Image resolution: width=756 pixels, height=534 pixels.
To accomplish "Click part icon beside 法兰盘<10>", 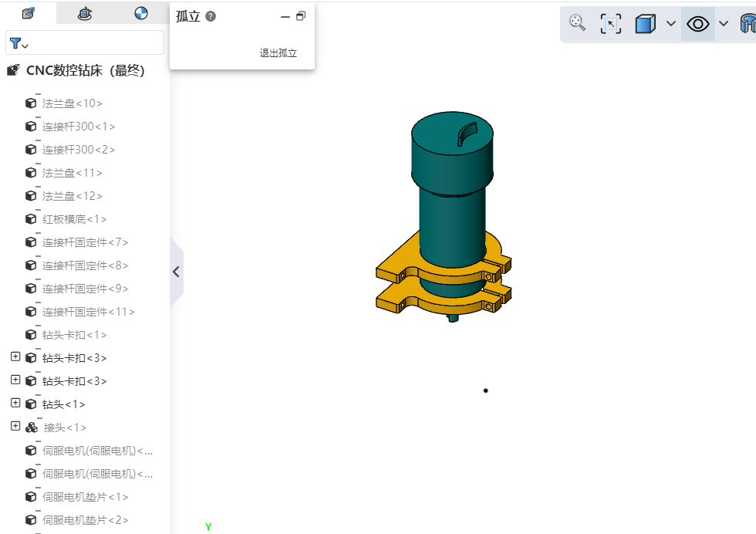I will tap(31, 103).
